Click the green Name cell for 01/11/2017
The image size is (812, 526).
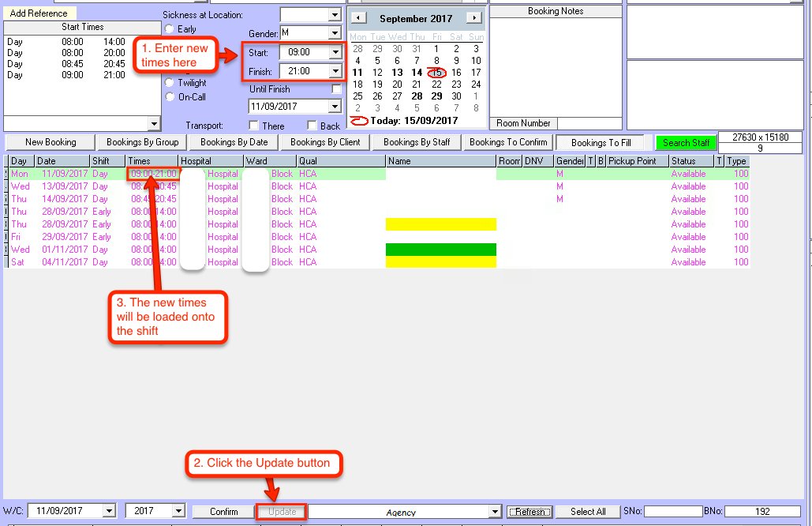tap(440, 250)
